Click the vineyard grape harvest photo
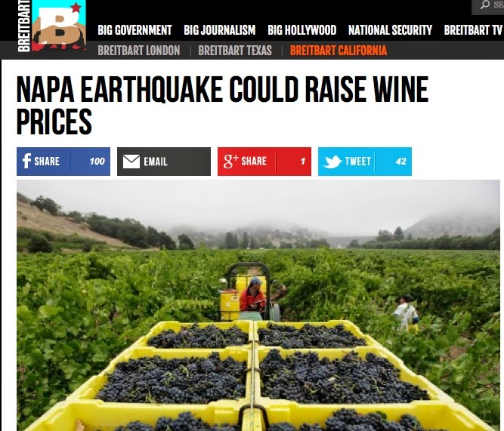 coord(258,306)
